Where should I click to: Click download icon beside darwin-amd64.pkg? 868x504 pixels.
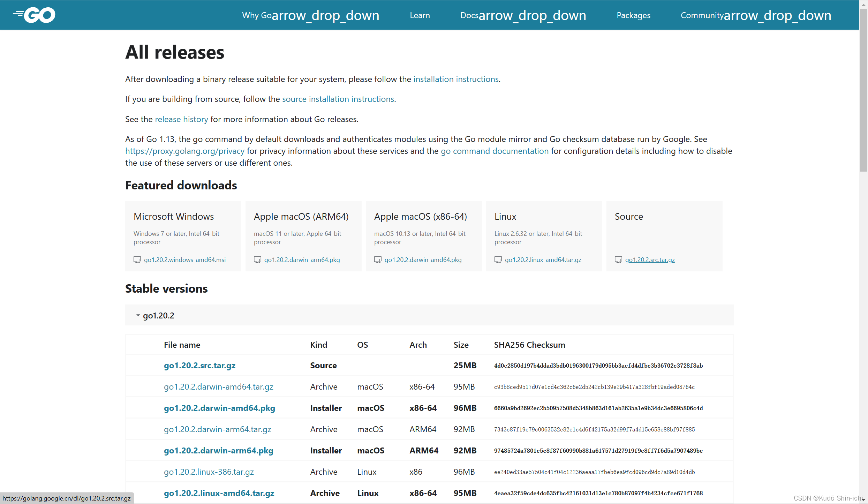[378, 260]
